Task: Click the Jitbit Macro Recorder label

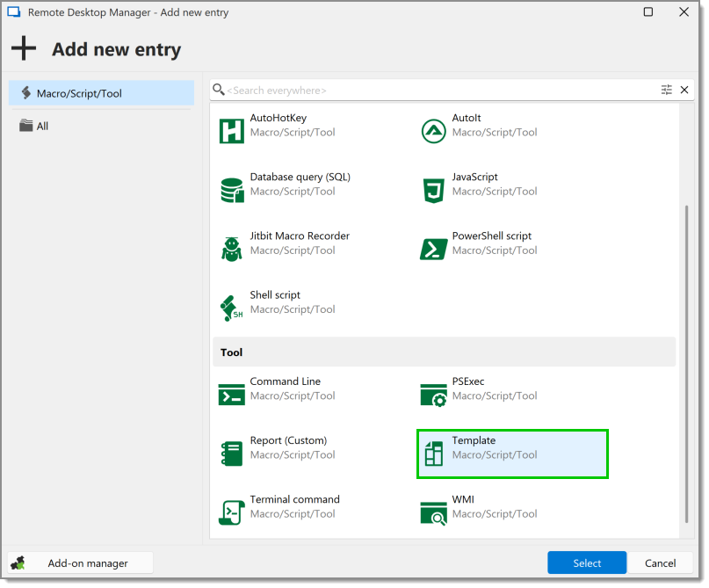Action: pyautogui.click(x=300, y=236)
